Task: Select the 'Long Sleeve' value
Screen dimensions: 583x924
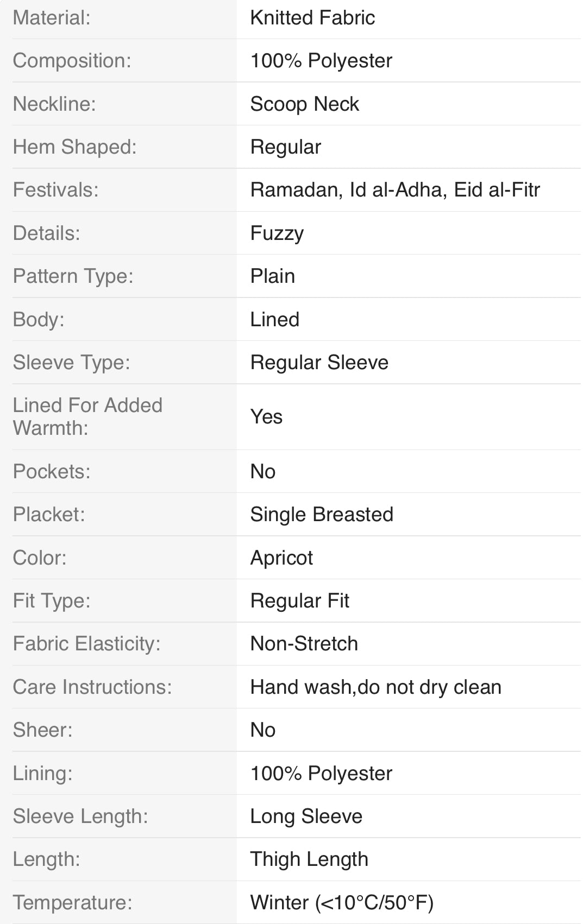Action: coord(306,817)
